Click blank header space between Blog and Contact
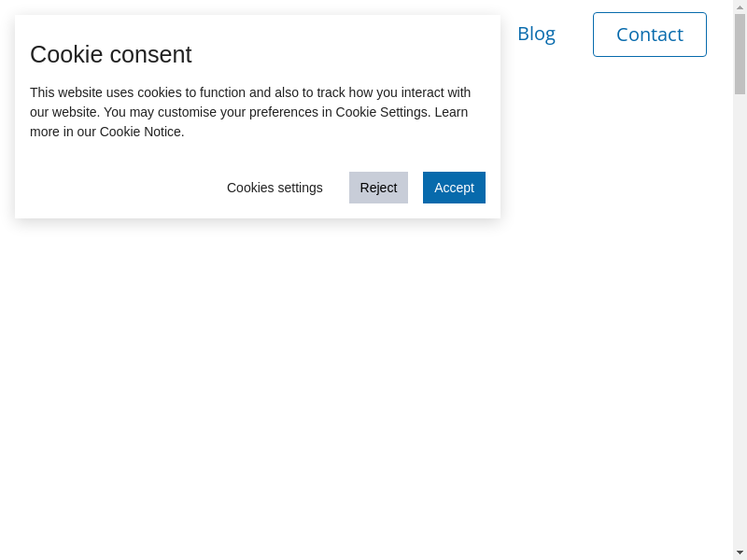747x560 pixels. click(x=574, y=35)
